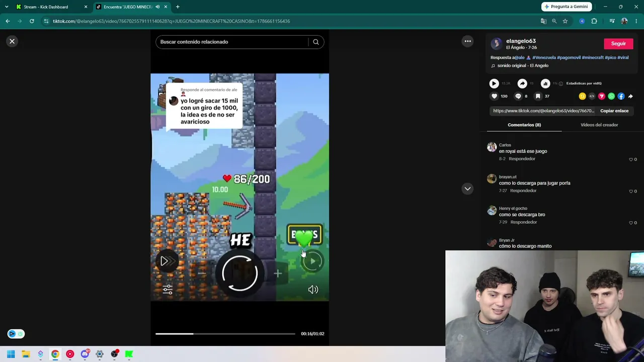Close the TikTok browser tab
Image resolution: width=644 pixels, height=362 pixels.
click(166, 7)
